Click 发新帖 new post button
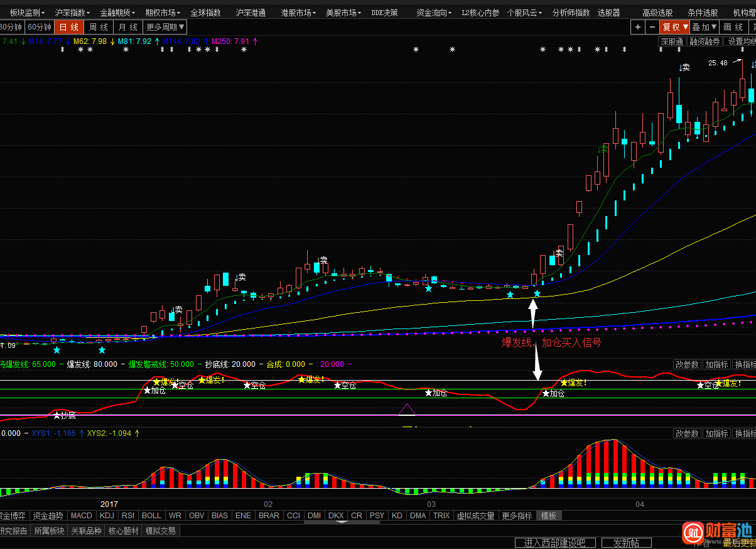This screenshot has height=549, width=756. (626, 543)
